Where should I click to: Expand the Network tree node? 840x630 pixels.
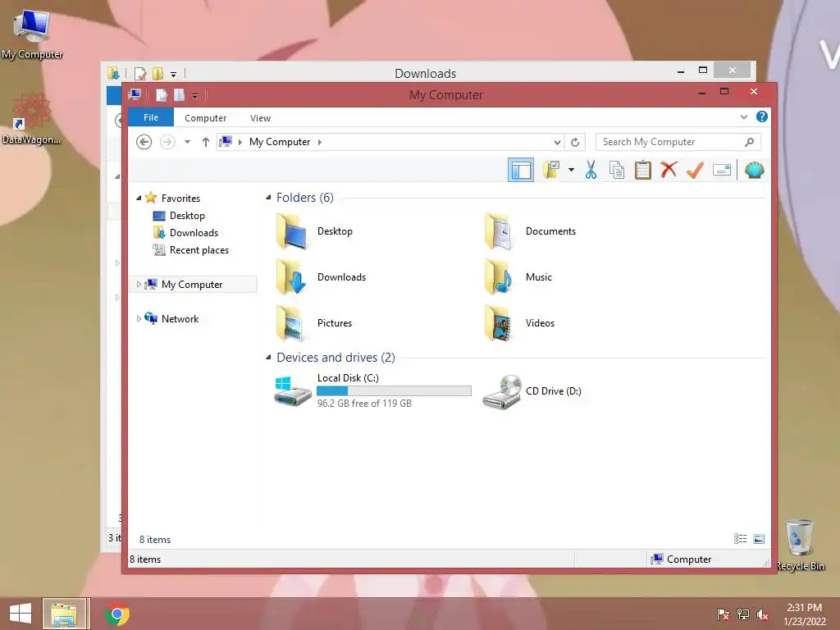[x=139, y=319]
